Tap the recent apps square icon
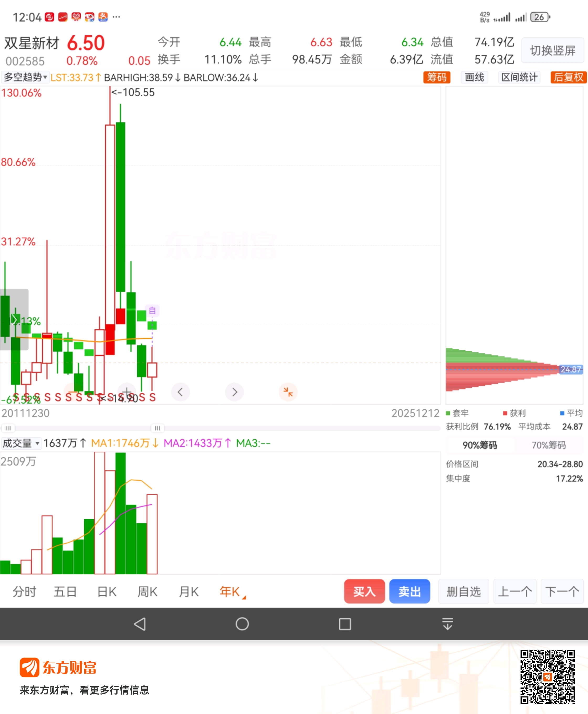 tap(345, 624)
